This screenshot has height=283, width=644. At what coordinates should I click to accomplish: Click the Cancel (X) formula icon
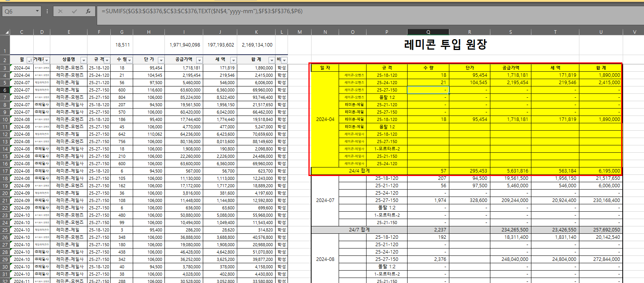[x=60, y=11]
